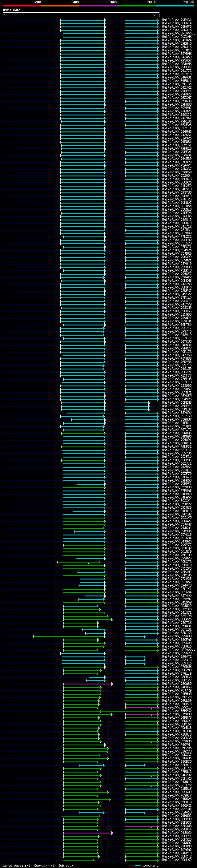Select the UniRef100_A4QVH4 label

pyautogui.click(x=177, y=745)
